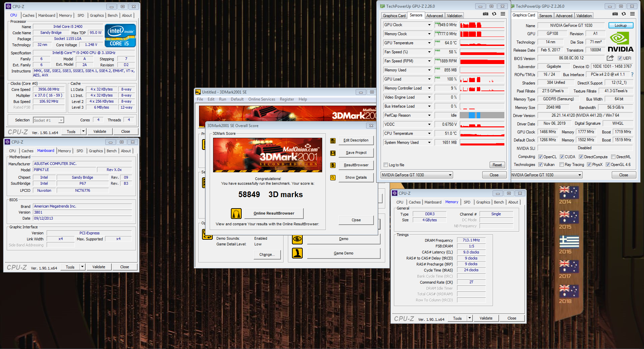This screenshot has width=644, height=349.
Task: Click the GPU-Z Sensors window title icon
Action: click(x=382, y=6)
